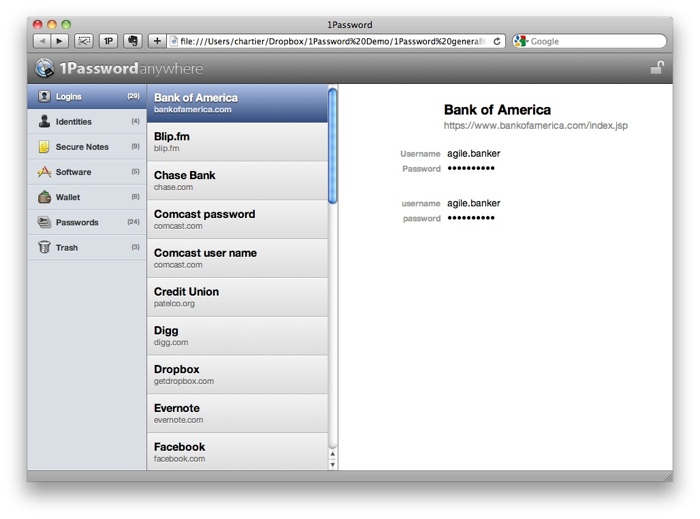Select the Chase Bank login entry
The height and width of the screenshot is (519, 700).
point(238,181)
